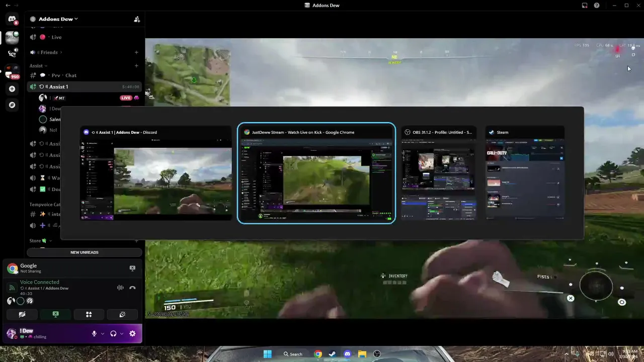Open Assist 1 / Addons Dew channel link
Screen dimensions: 644x362
tap(44, 288)
